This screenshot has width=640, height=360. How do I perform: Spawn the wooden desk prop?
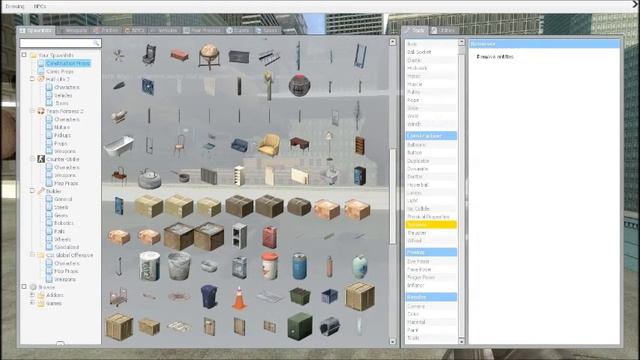tap(300, 144)
